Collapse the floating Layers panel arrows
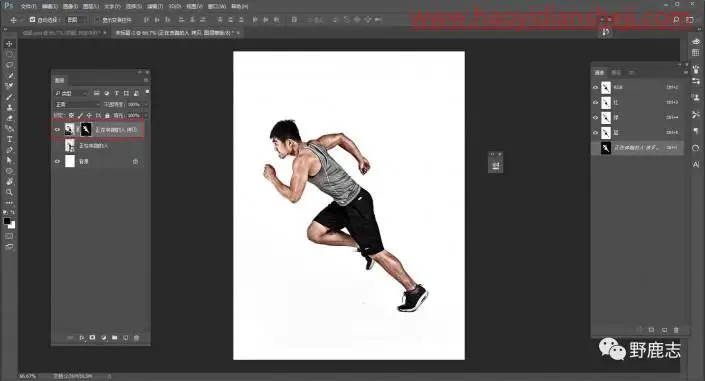The width and height of the screenshot is (705, 381). coord(140,72)
